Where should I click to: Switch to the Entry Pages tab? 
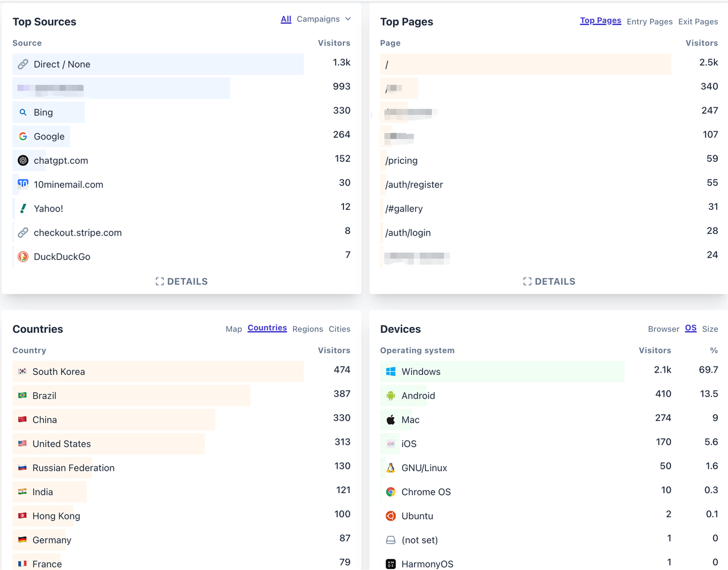point(650,22)
